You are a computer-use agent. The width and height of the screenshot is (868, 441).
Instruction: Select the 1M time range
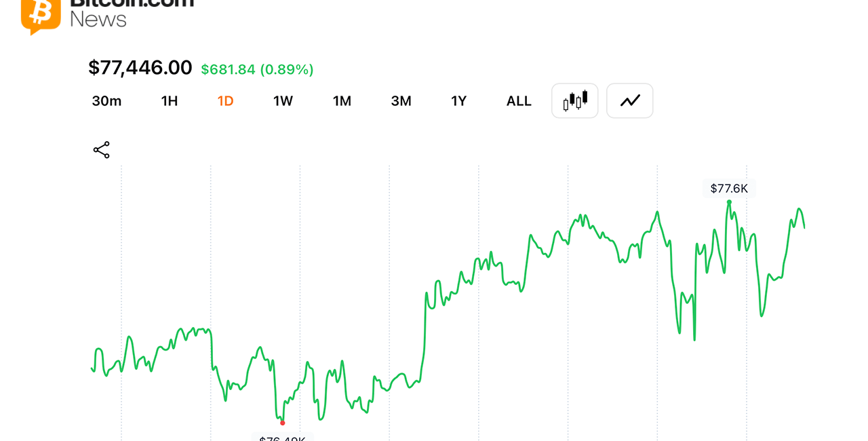point(342,101)
